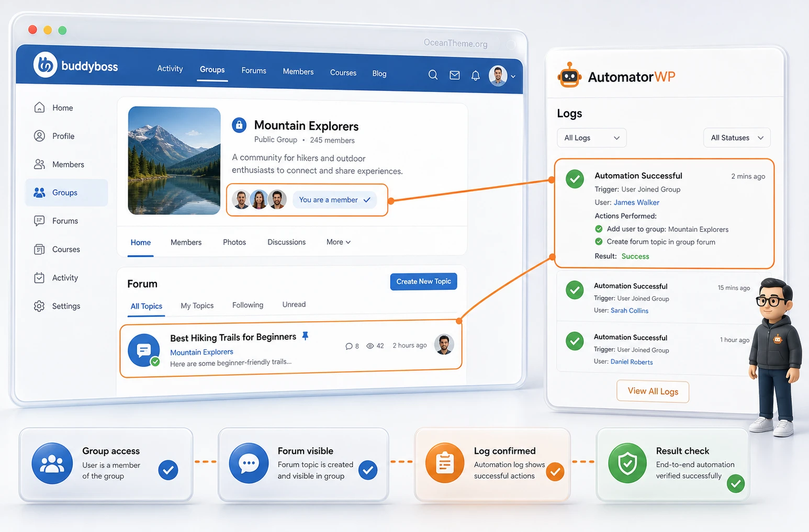
Task: Open Best Hiking Trails for Beginners topic
Action: [233, 337]
